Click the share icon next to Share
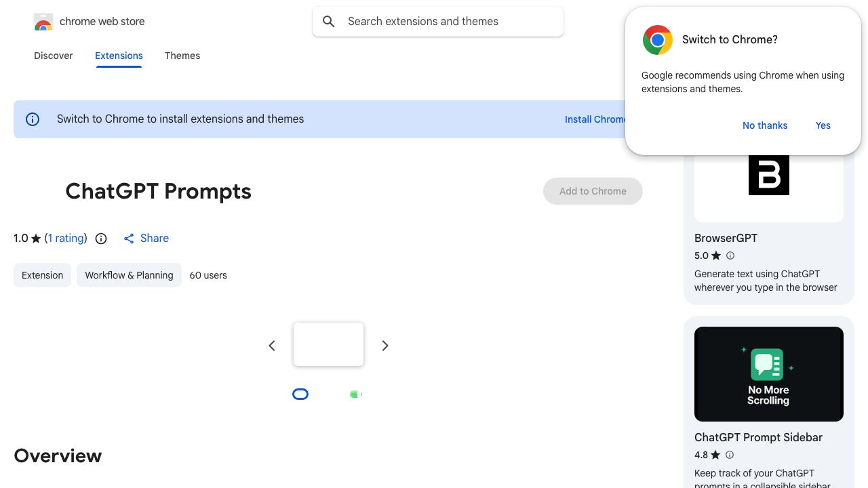868x488 pixels. pos(129,239)
